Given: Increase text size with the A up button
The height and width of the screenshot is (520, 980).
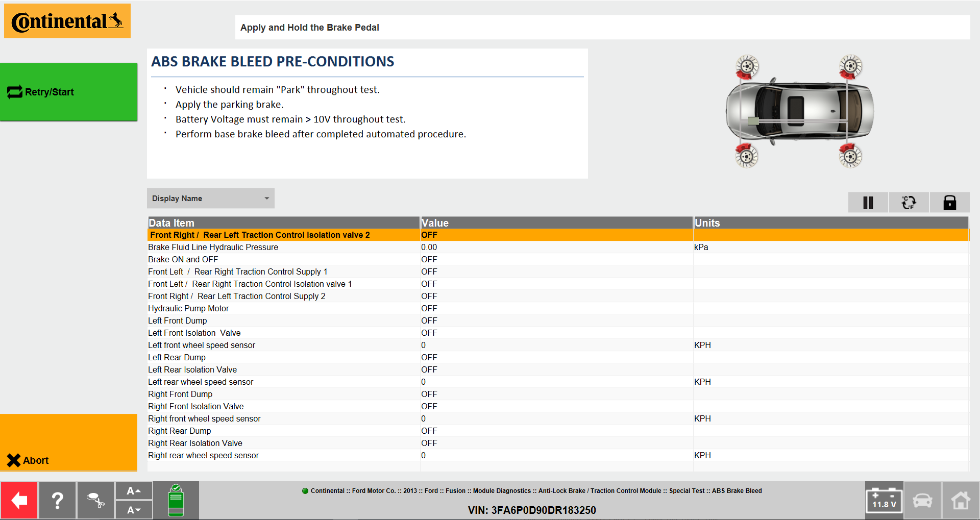Looking at the screenshot, I should 134,490.
